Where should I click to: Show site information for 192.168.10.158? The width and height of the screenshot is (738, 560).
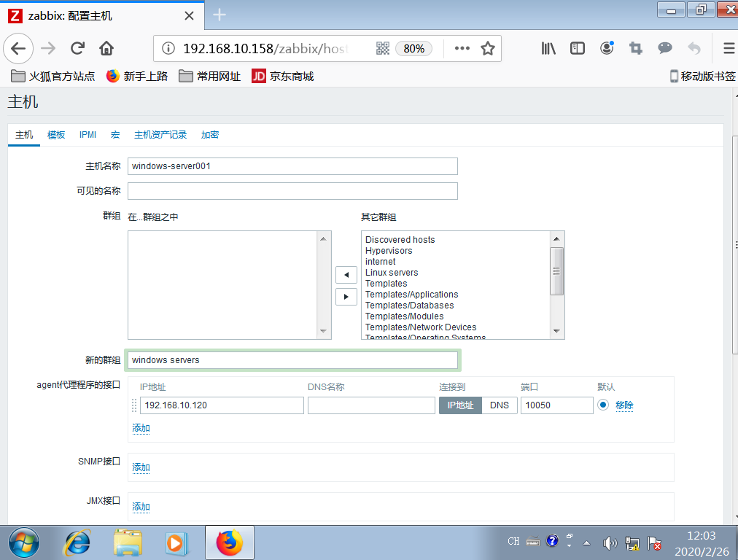click(x=168, y=48)
